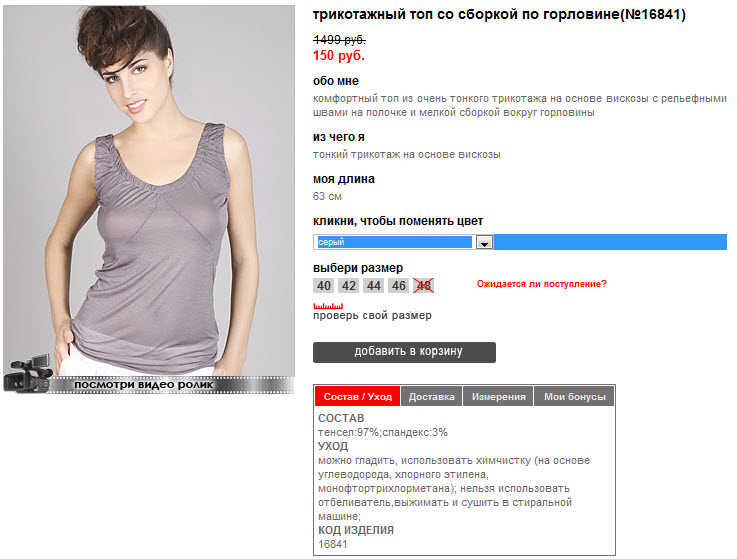Choose size 42
The image size is (737, 559).
(x=348, y=285)
